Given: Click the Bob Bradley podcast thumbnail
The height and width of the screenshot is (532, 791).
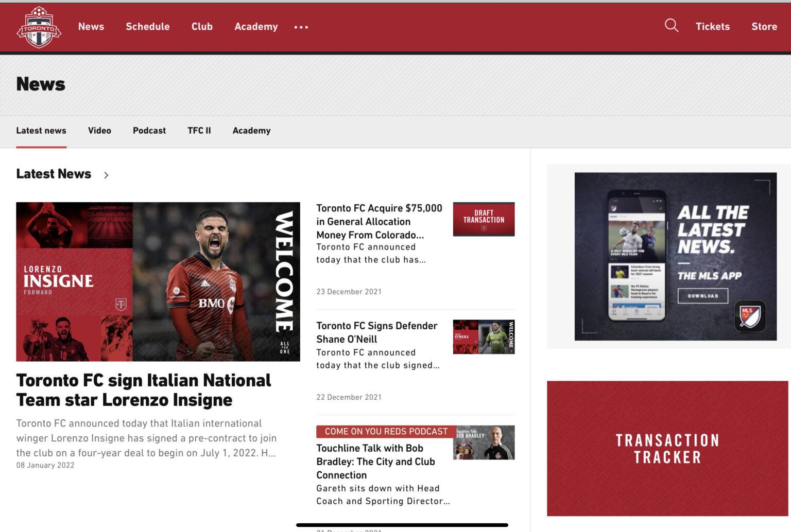Looking at the screenshot, I should click(x=484, y=442).
